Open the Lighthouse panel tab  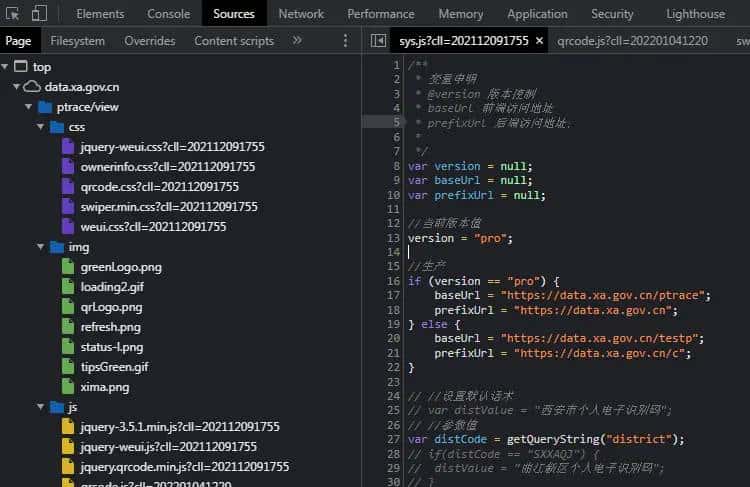[695, 14]
